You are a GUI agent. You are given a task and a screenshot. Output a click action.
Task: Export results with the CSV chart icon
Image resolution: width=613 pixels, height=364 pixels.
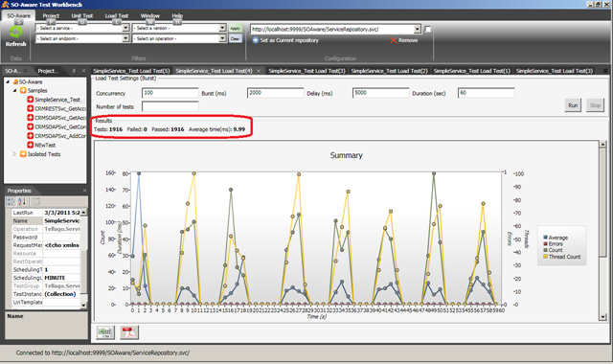point(105,332)
